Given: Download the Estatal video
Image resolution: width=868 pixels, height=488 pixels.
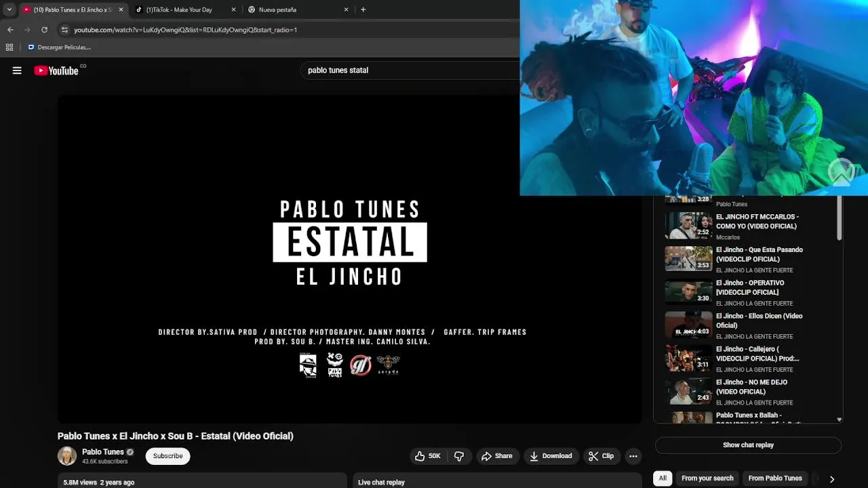Looking at the screenshot, I should [551, 456].
